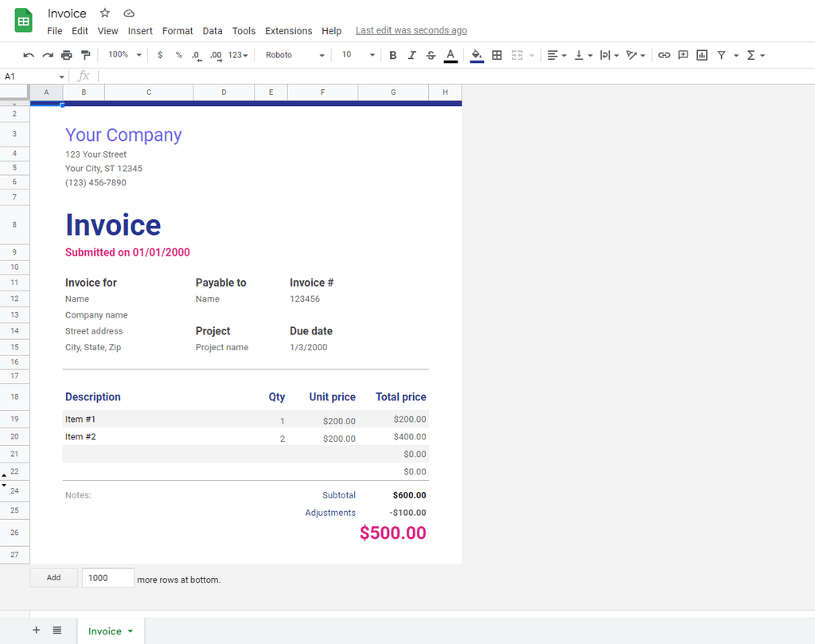Open the Borders tool

coord(497,55)
